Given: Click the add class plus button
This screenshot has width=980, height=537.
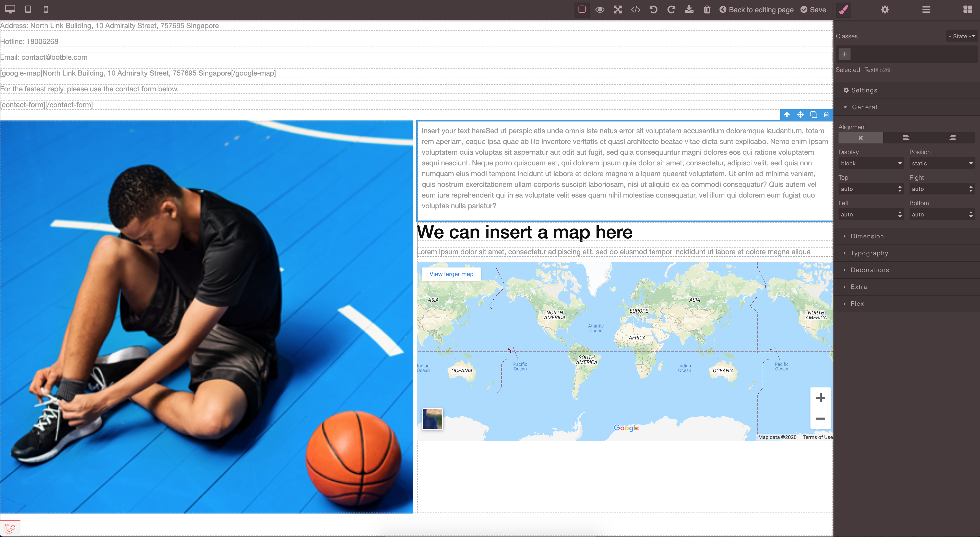Looking at the screenshot, I should click(x=845, y=54).
